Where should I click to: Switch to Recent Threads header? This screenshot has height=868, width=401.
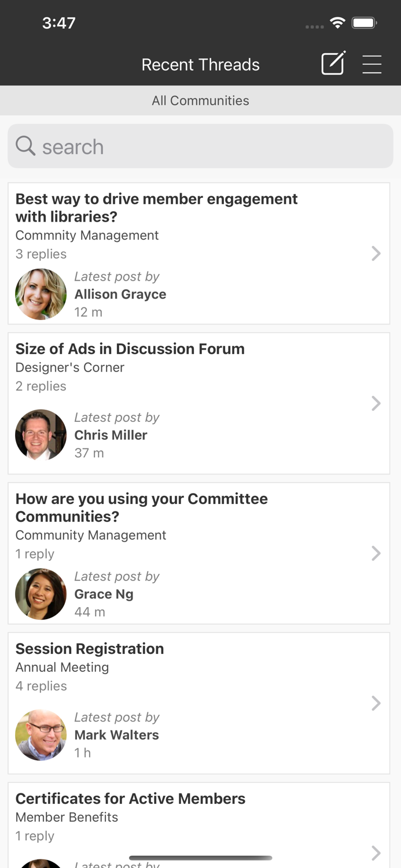pos(200,64)
